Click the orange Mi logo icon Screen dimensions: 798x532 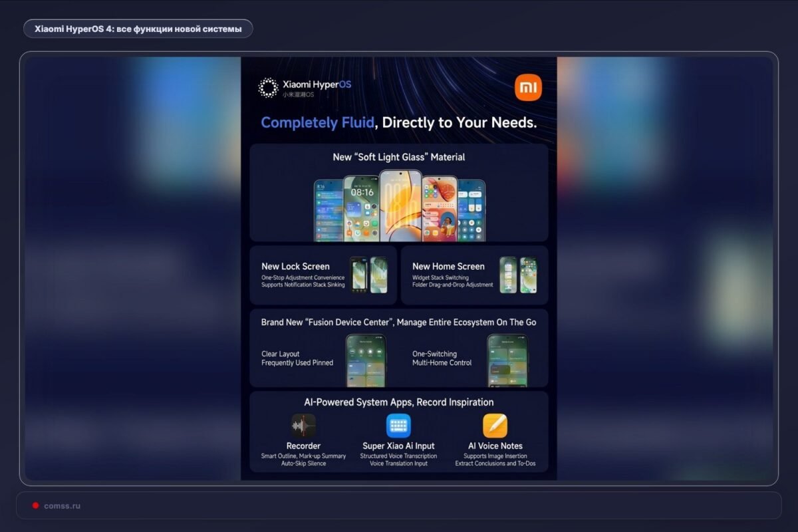click(x=528, y=88)
